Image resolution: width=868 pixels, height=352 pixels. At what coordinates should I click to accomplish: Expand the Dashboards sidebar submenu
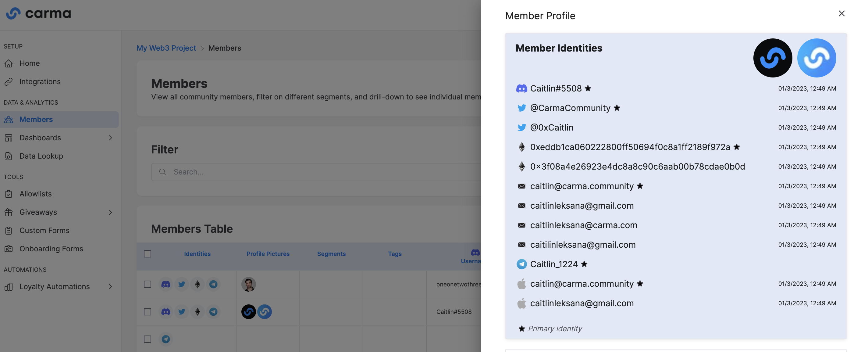point(110,138)
